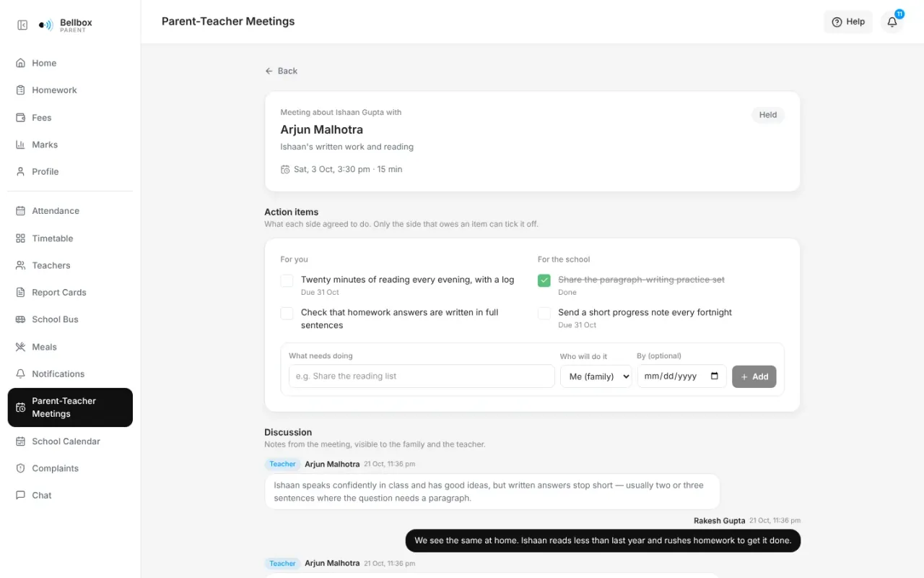Tick the fortnightly progress note checkbox
Screen dimensions: 924x578
point(544,313)
